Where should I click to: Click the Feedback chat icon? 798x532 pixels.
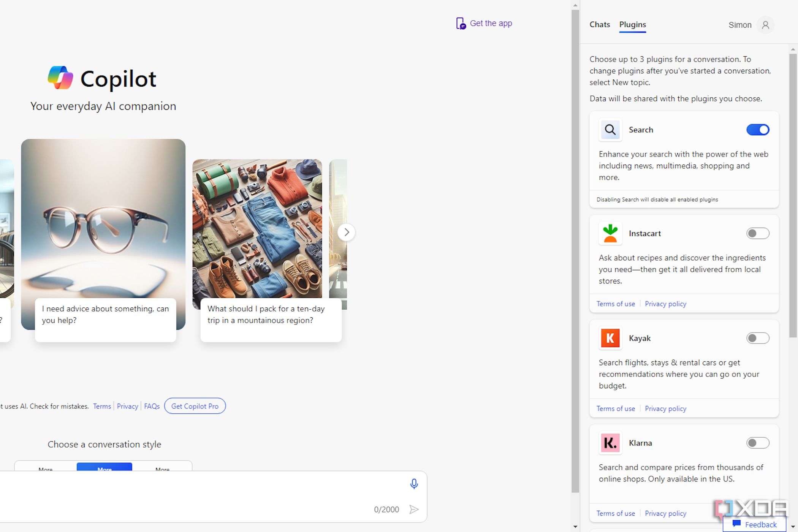pyautogui.click(x=736, y=524)
